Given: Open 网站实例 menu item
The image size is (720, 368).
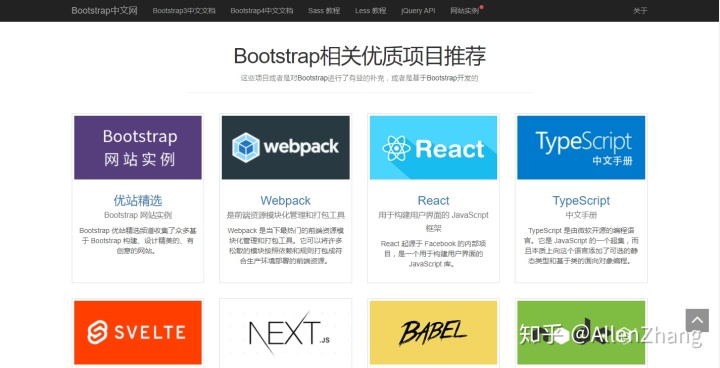Looking at the screenshot, I should (465, 11).
